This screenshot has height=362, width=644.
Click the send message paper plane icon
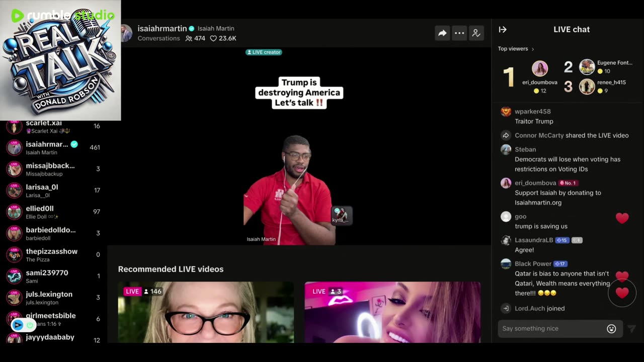[x=631, y=329]
